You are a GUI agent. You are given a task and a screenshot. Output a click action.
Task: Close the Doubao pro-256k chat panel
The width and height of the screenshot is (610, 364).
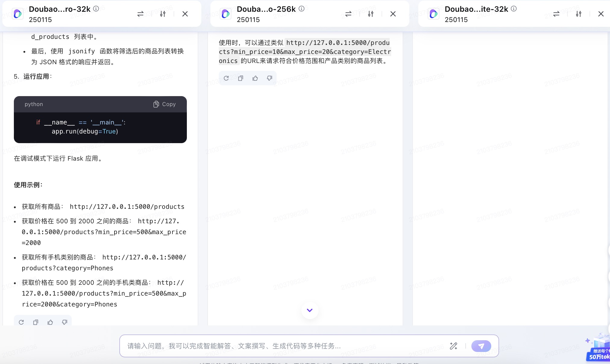tap(393, 14)
